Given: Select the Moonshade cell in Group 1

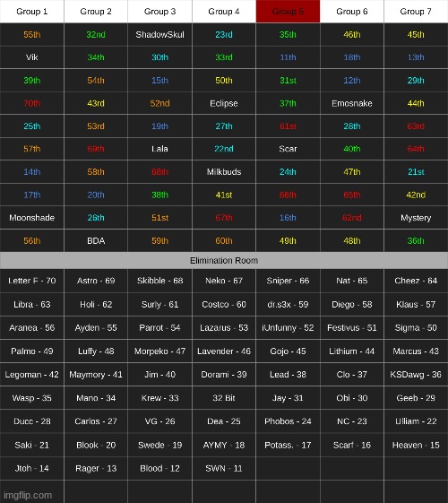Looking at the screenshot, I should coord(31,218).
